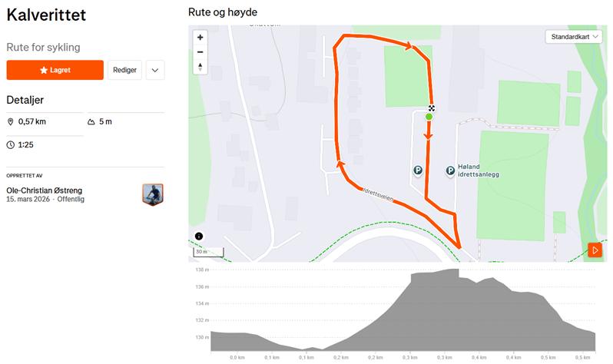Click the Rediger button
Screen dimensions: 613x364
click(124, 70)
